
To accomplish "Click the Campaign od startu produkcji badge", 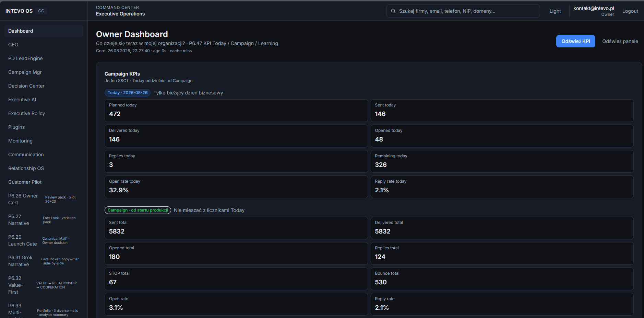I will [138, 210].
